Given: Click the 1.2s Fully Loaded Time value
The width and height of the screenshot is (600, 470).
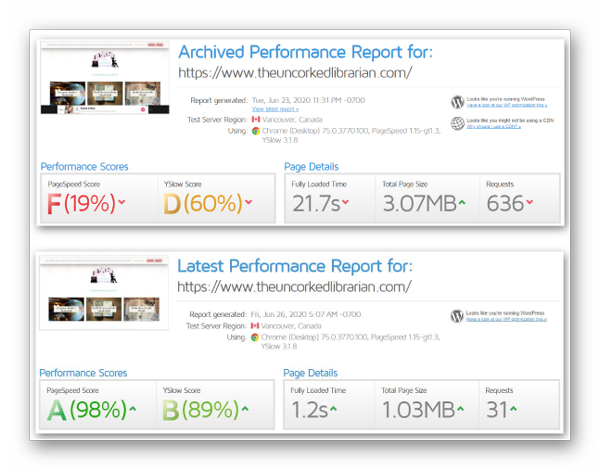Looking at the screenshot, I should click(310, 410).
